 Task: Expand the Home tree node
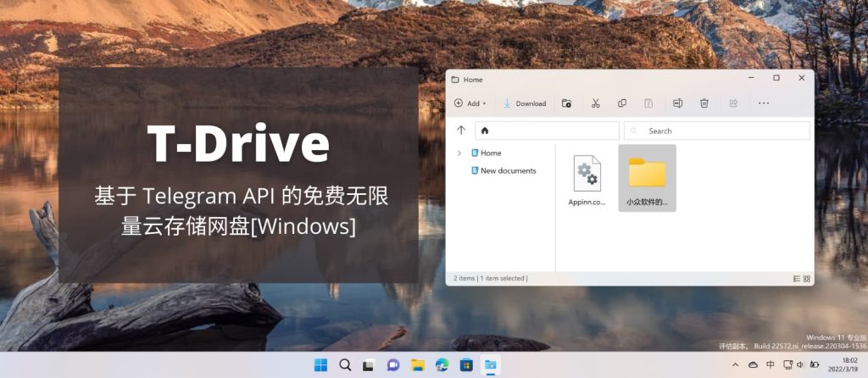click(x=459, y=153)
